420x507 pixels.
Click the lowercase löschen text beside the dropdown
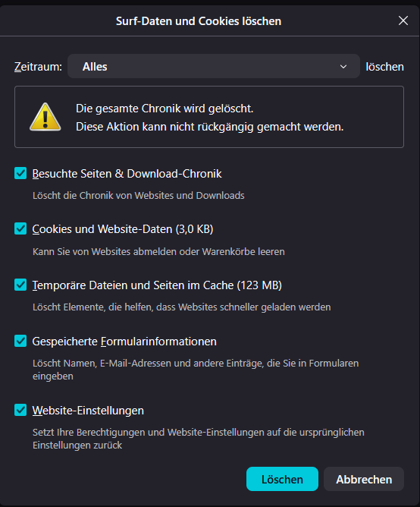(385, 67)
